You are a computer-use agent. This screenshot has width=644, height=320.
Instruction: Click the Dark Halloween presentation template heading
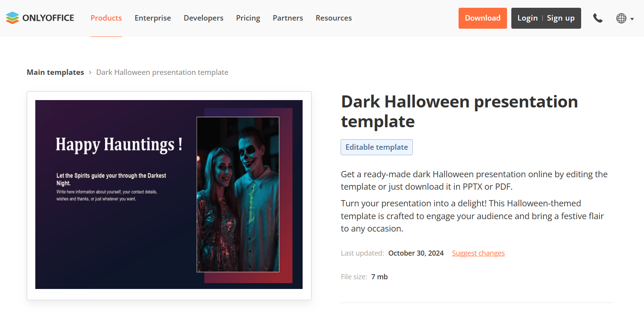tap(459, 111)
